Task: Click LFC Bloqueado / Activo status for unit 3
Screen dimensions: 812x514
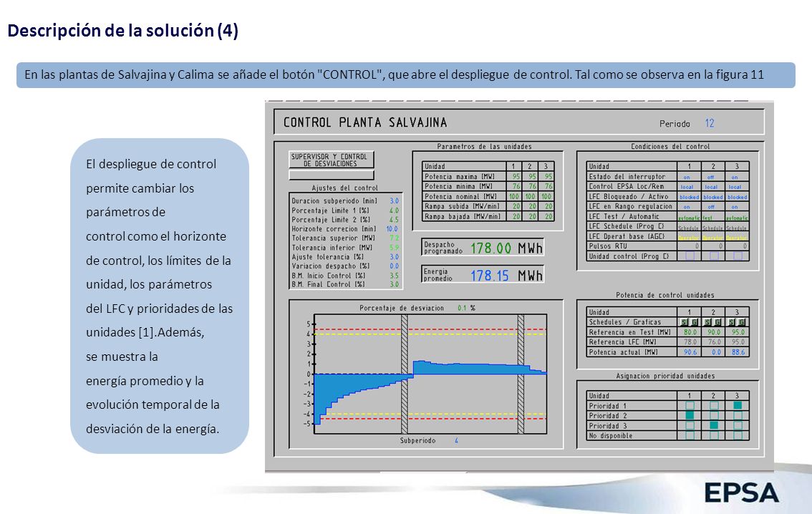Action: 738,197
